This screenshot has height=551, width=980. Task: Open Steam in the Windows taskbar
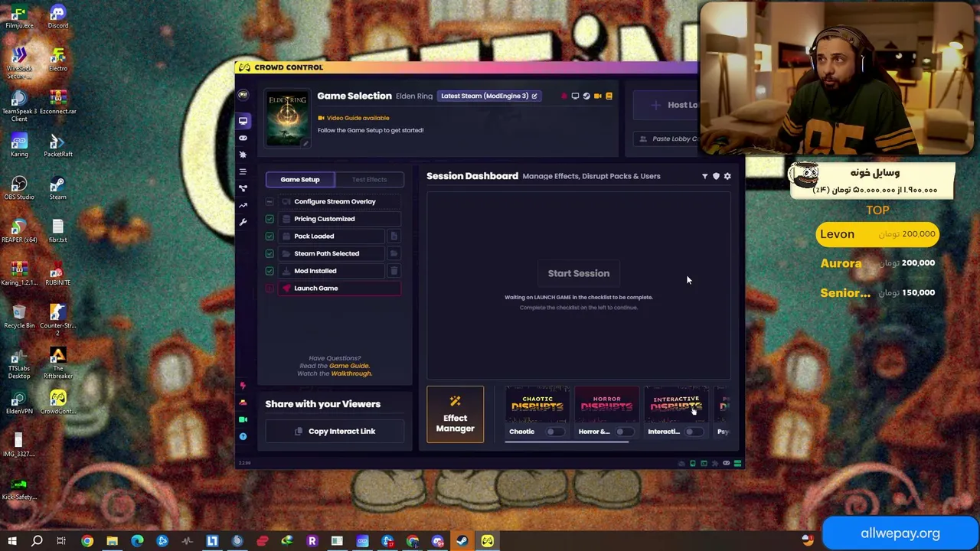coord(462,541)
